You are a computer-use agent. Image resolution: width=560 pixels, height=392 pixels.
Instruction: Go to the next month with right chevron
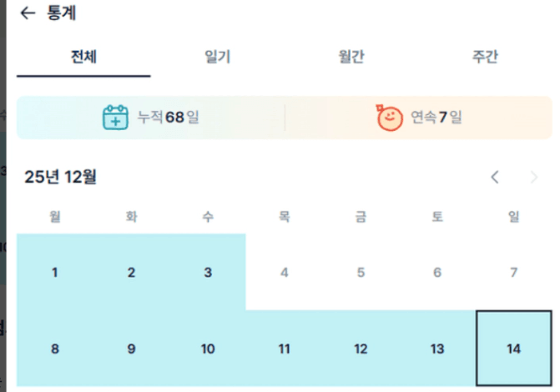(x=534, y=177)
